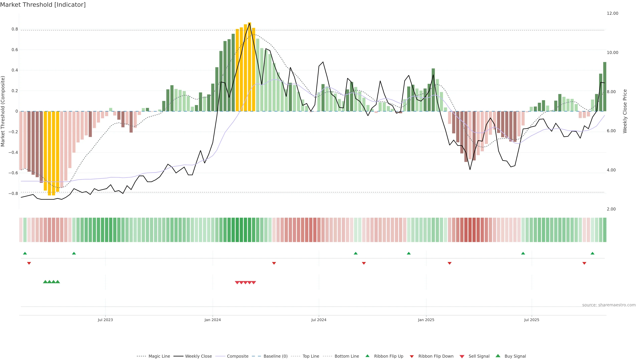This screenshot has width=644, height=362.
Task: Select the Ribbon Flip Up marker just before Jul 2025
Action: [x=523, y=253]
